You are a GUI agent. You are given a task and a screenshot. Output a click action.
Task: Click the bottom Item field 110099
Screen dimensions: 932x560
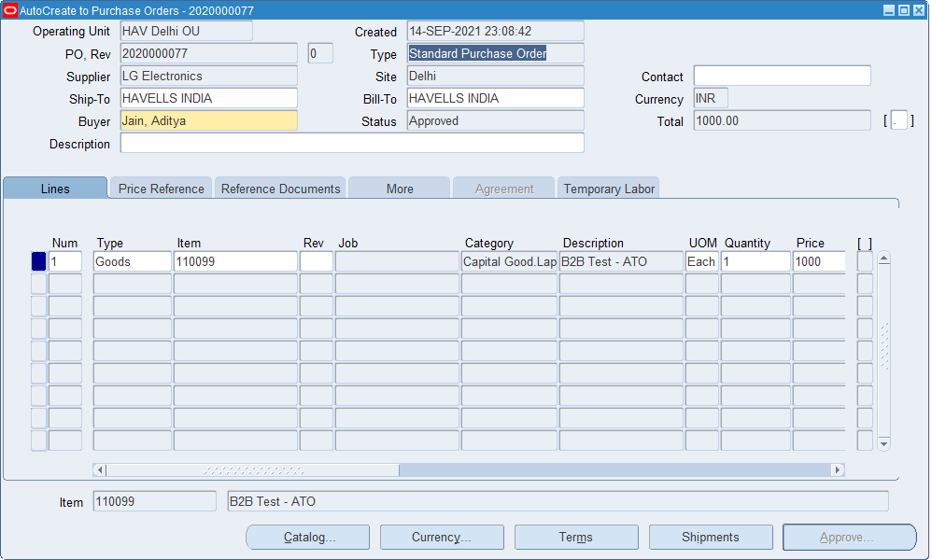[x=154, y=501]
